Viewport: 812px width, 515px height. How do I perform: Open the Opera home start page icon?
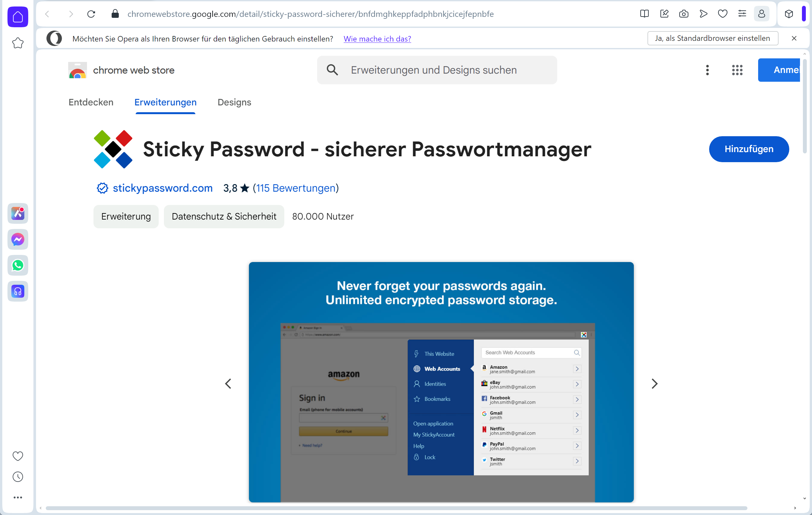pyautogui.click(x=18, y=17)
